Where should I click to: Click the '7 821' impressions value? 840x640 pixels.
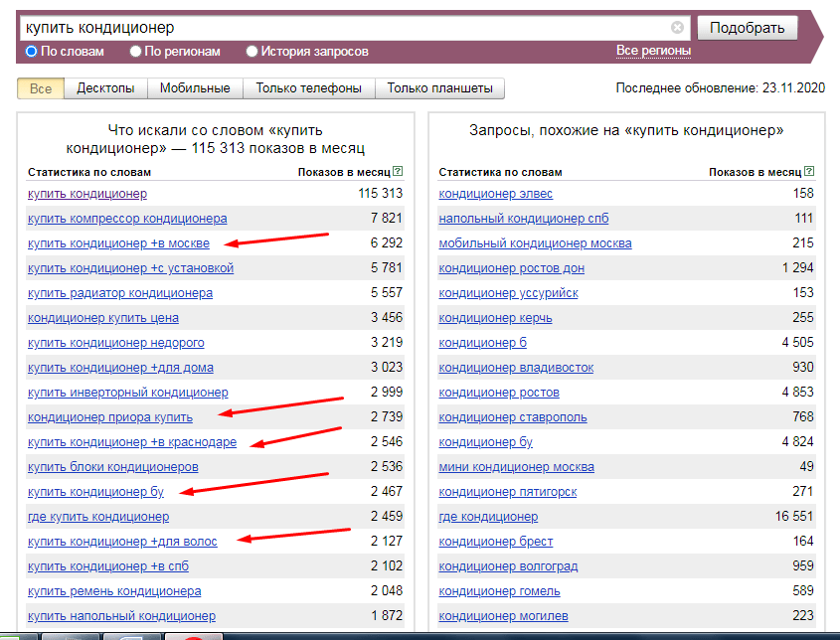tap(387, 218)
